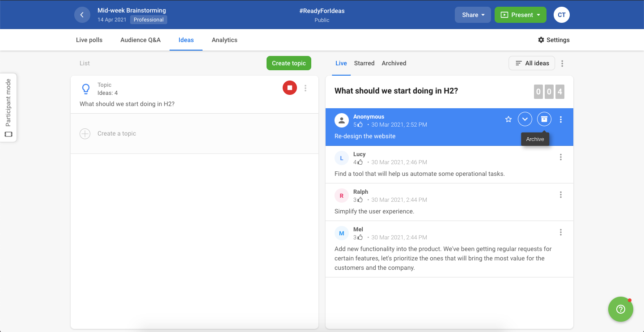Click the thumbs-up on Anonymous idea
Viewport: 644px width, 332px height.
(x=360, y=124)
